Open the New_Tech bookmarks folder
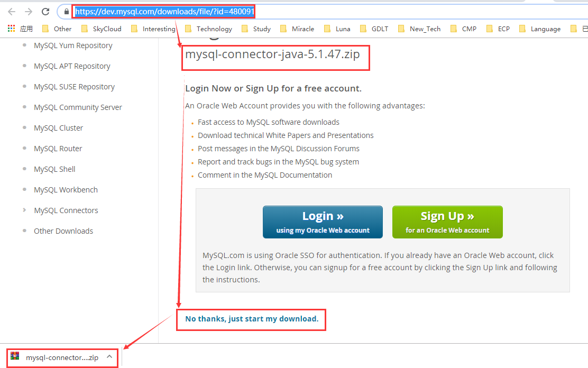Screen dimensions: 588x368 coord(419,29)
